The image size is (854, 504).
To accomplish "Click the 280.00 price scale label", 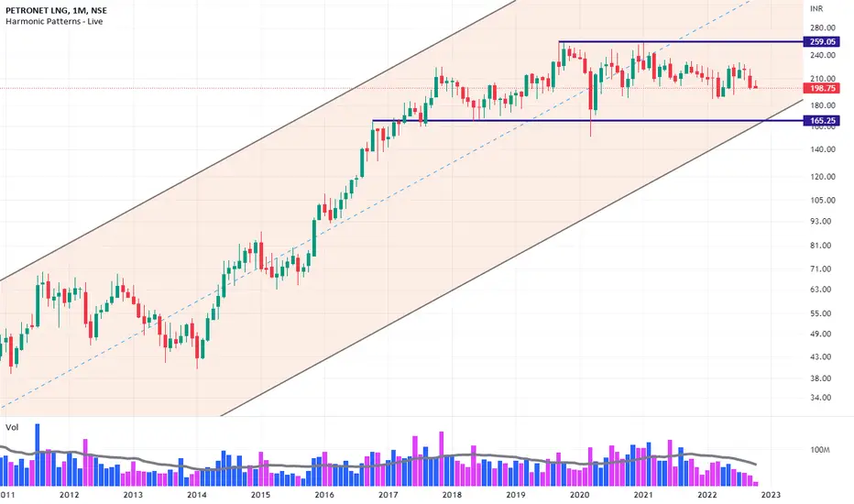I will coord(823,27).
